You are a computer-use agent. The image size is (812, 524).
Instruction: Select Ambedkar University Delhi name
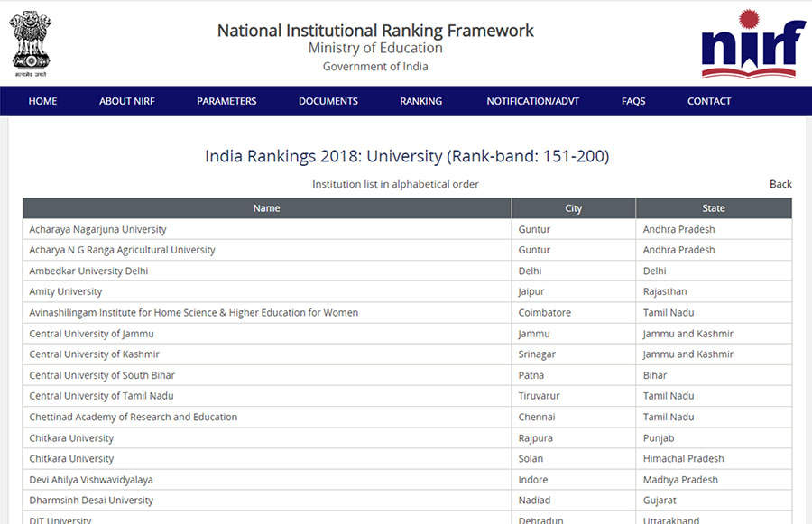pyautogui.click(x=88, y=271)
